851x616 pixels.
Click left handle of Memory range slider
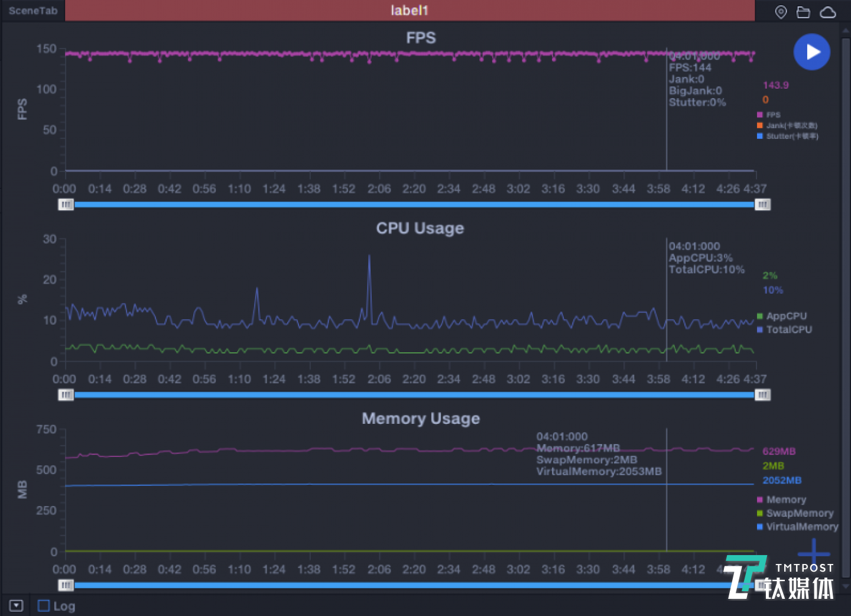coord(66,585)
